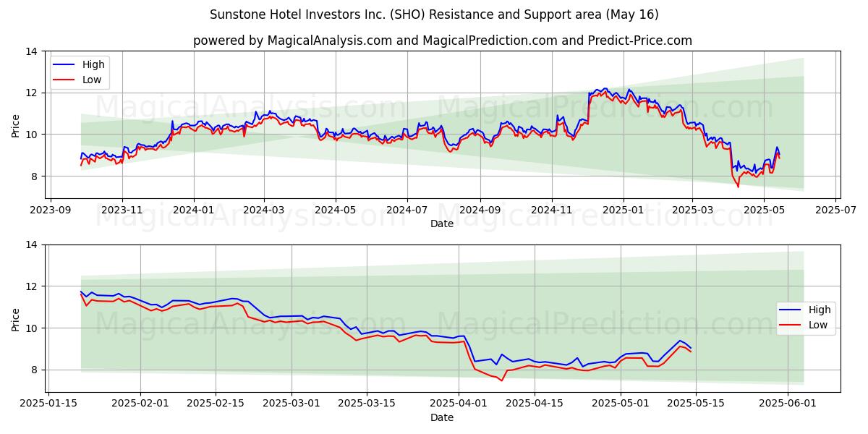Click the 2025-03-15 tick label in bottom chart
This screenshot has height=434, width=868.
367,404
